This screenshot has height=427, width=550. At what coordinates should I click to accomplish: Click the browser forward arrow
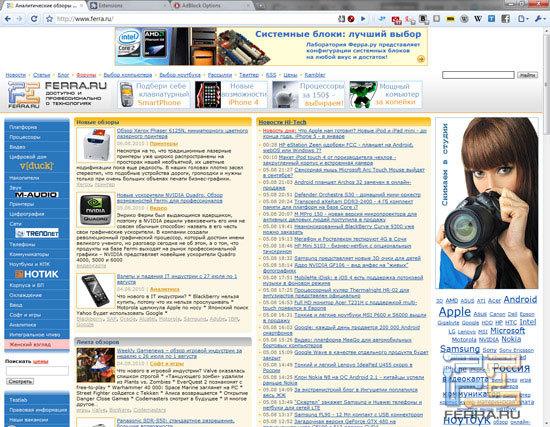coord(19,19)
